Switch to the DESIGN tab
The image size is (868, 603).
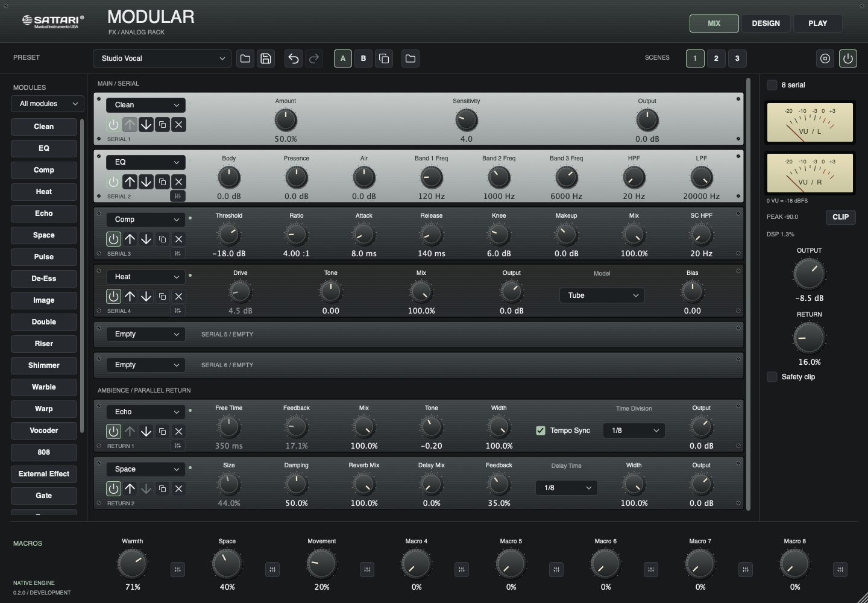coord(766,24)
